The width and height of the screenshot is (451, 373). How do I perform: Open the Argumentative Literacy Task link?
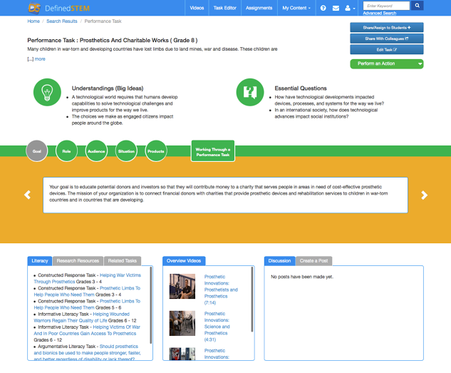pyautogui.click(x=87, y=353)
